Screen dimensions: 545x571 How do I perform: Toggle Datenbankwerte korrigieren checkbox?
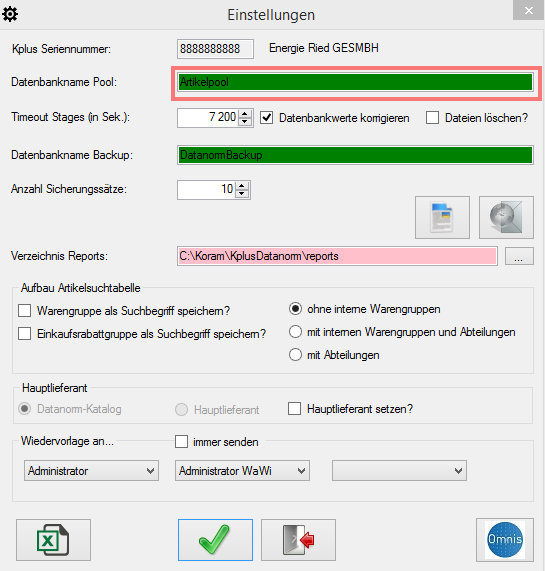click(x=266, y=118)
